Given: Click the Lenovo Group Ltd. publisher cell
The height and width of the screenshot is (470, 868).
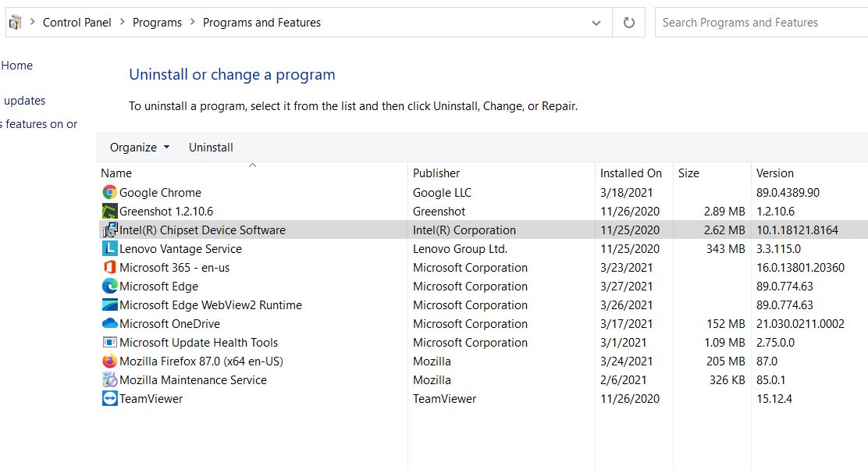Looking at the screenshot, I should pos(460,249).
